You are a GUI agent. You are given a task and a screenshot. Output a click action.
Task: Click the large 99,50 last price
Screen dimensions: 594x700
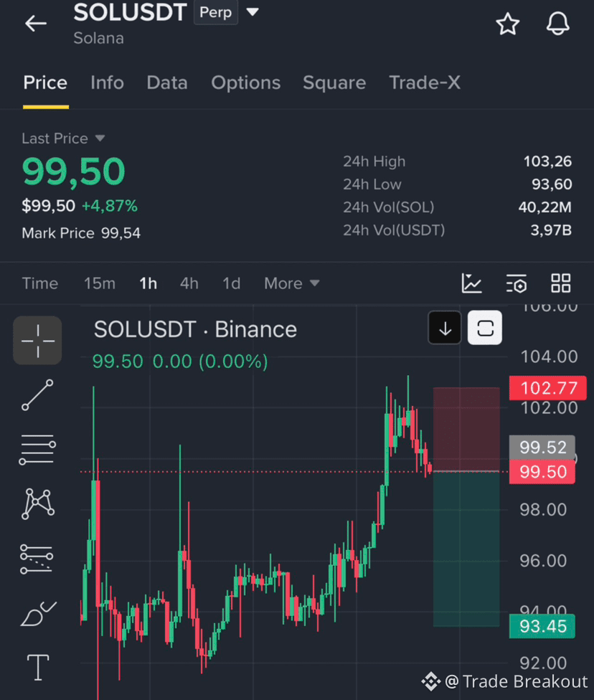[74, 171]
